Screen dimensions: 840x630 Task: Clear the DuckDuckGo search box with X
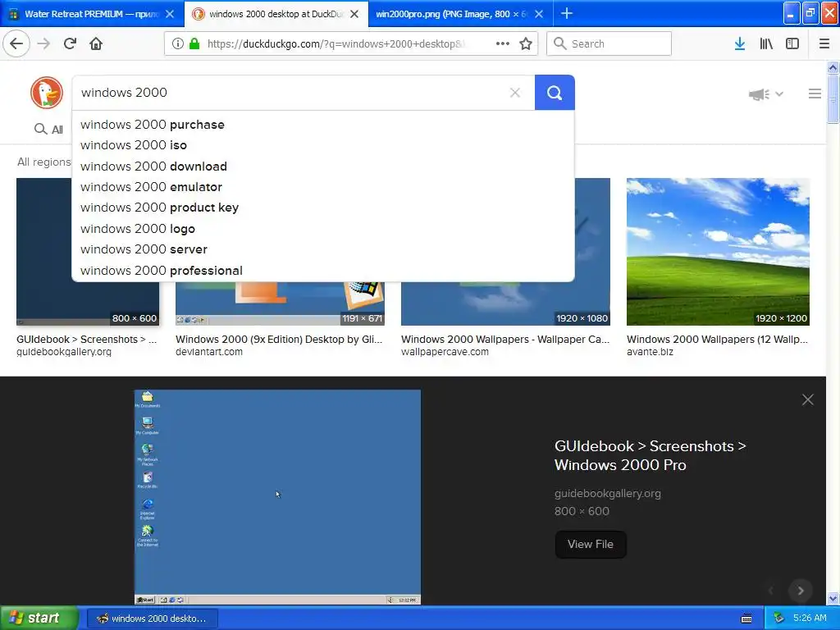515,93
